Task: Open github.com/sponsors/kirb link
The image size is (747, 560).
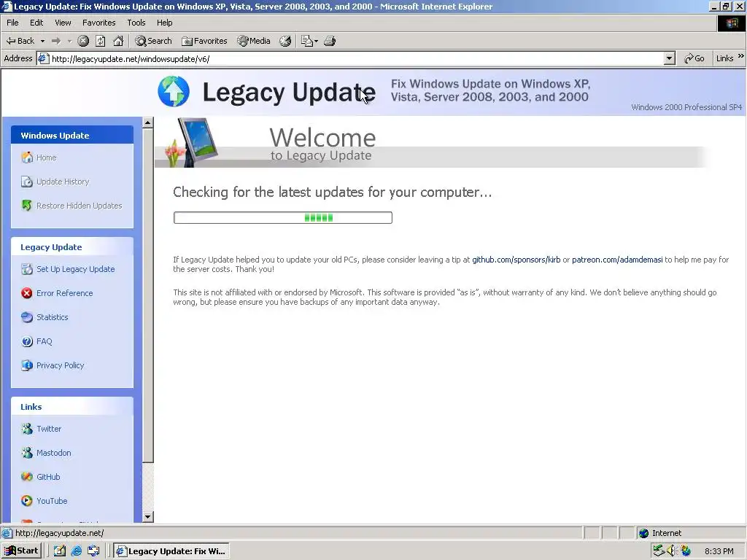Action: 516,260
